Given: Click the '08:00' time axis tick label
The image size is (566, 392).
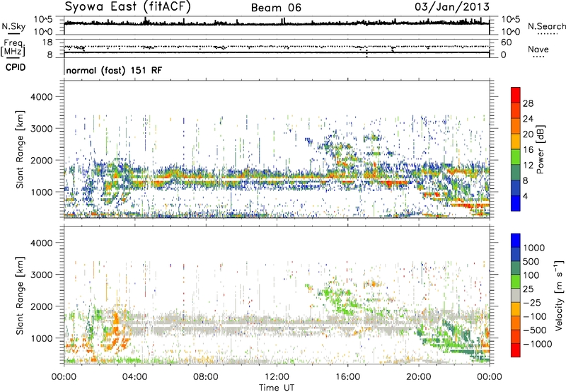Looking at the screenshot, I should click(206, 377).
